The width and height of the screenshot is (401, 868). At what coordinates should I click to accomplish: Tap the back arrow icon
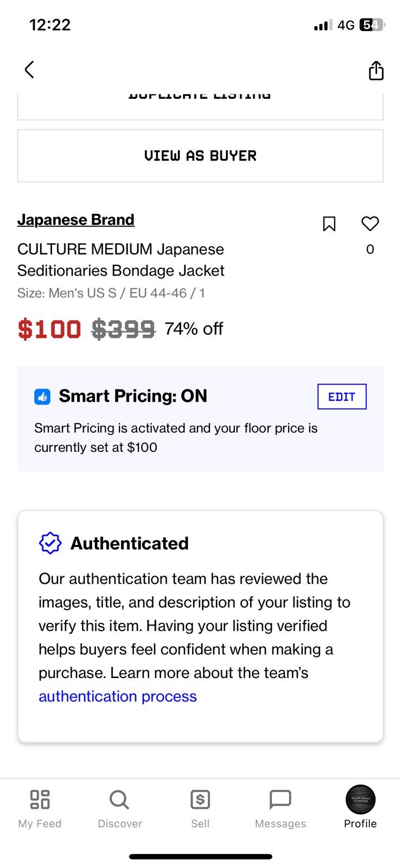click(29, 69)
